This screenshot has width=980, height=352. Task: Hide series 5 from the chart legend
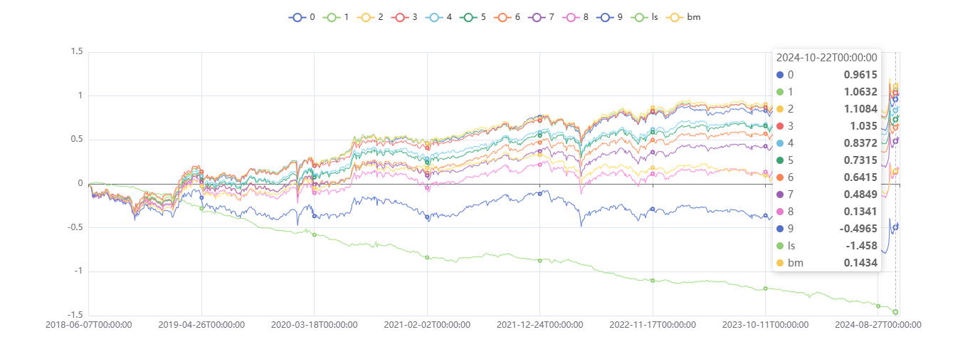click(468, 16)
